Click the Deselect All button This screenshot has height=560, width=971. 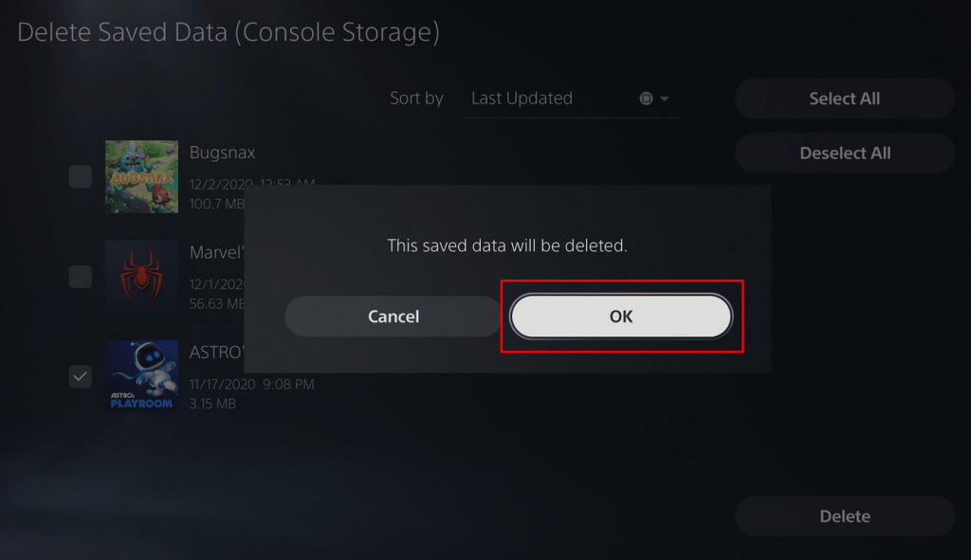pyautogui.click(x=844, y=153)
